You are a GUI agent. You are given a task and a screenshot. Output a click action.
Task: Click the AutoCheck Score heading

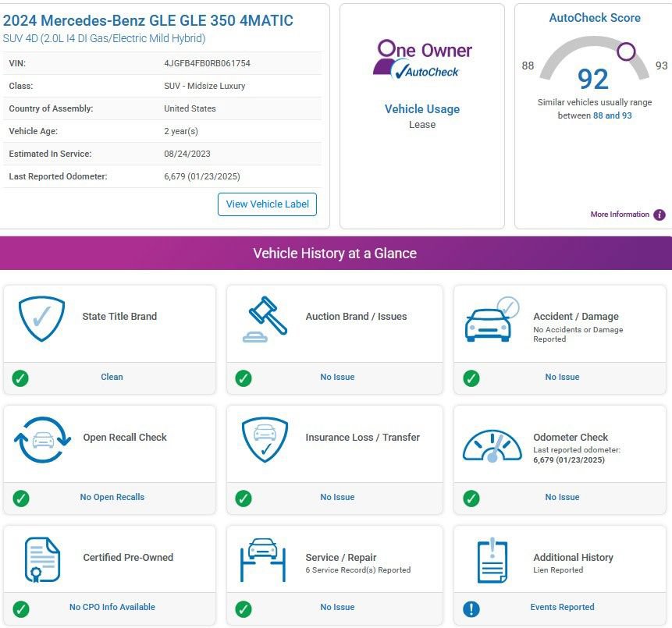tap(595, 18)
